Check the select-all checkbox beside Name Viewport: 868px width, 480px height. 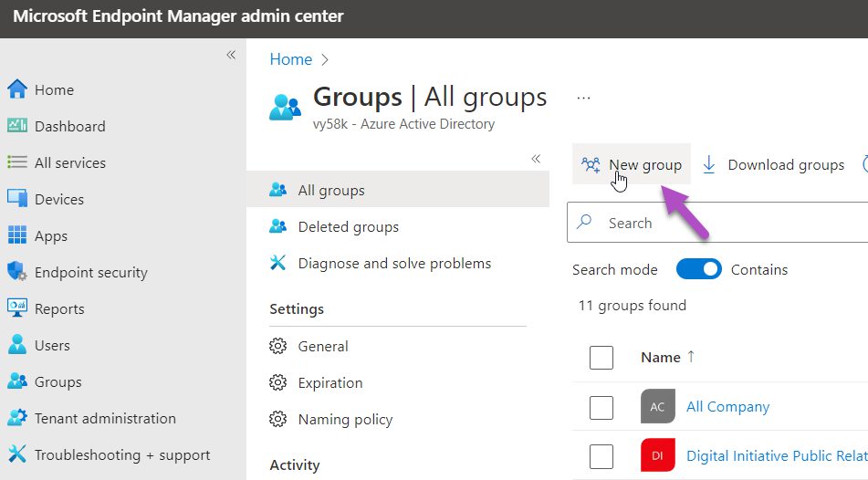(x=601, y=358)
